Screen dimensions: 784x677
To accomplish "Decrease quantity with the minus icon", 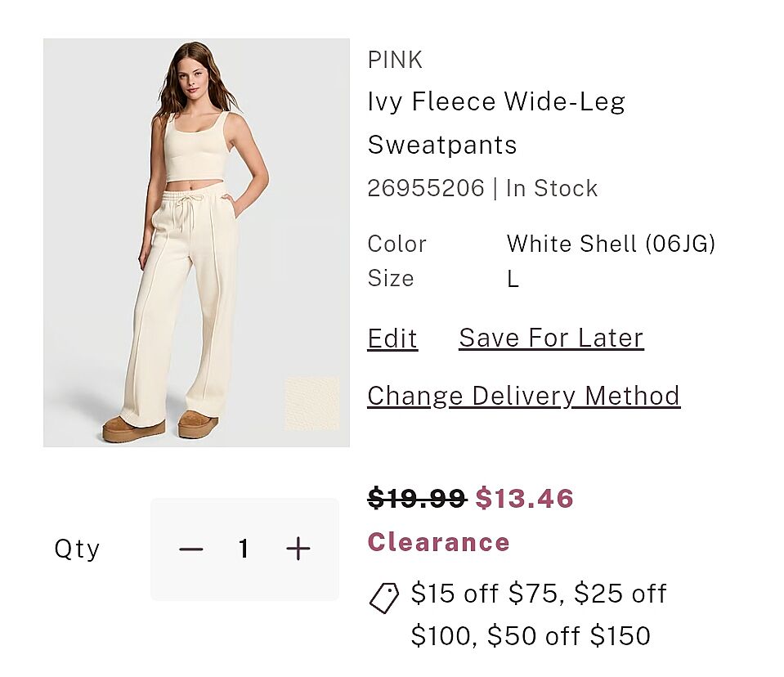I will [190, 549].
